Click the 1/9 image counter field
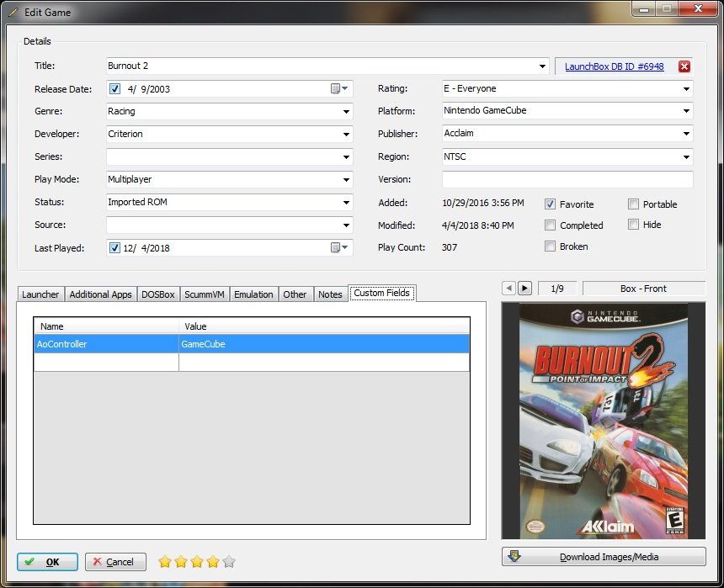This screenshot has width=724, height=588. point(556,289)
